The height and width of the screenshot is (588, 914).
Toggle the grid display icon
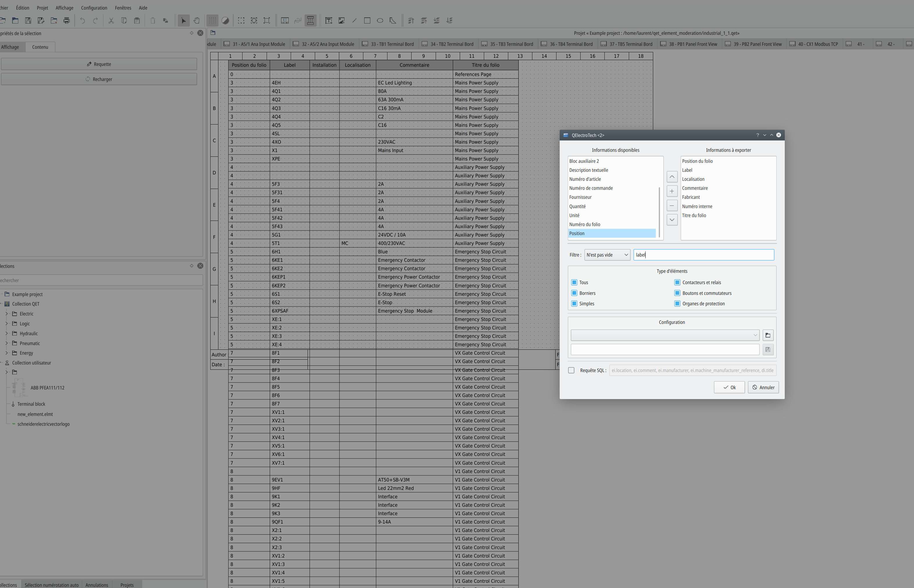click(x=212, y=21)
